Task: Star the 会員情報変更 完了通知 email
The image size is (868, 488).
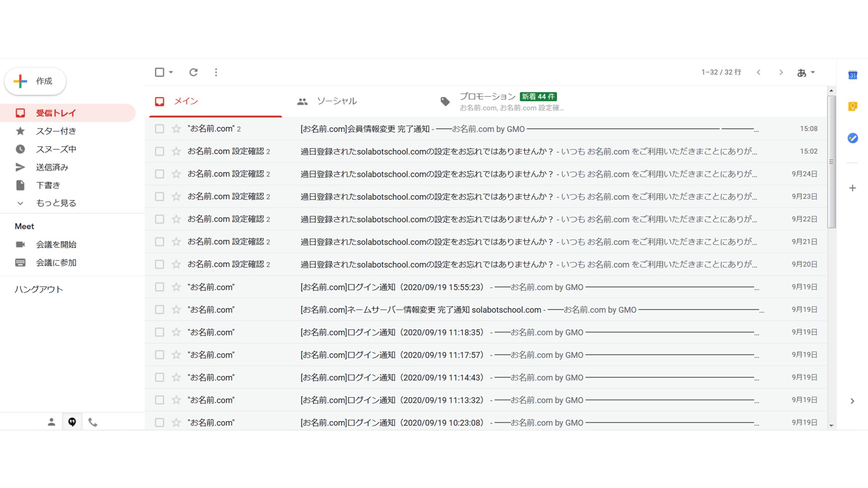Action: (176, 129)
